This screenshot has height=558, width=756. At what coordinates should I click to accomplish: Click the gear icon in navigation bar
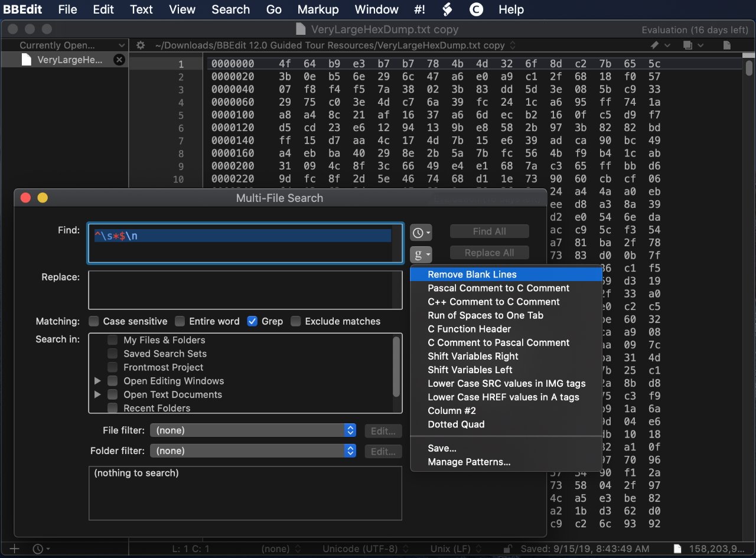[140, 45]
